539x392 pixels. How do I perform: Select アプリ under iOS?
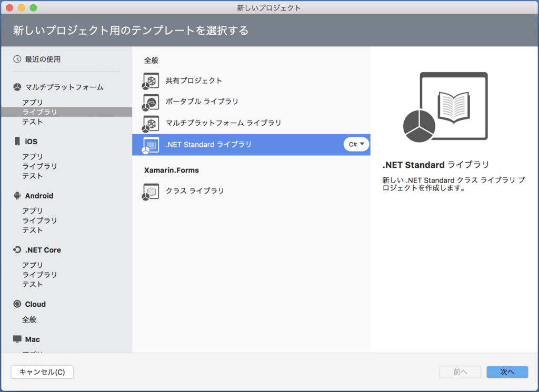click(33, 157)
